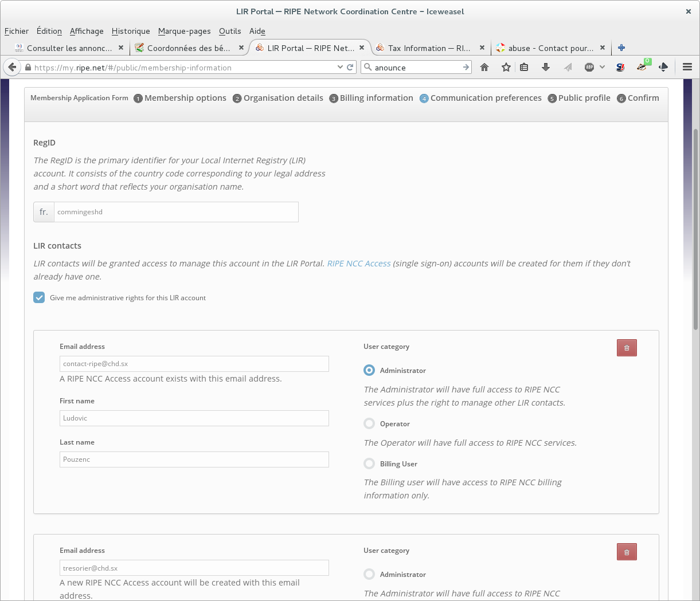Click the Last name field
The width and height of the screenshot is (700, 601).
click(x=194, y=459)
